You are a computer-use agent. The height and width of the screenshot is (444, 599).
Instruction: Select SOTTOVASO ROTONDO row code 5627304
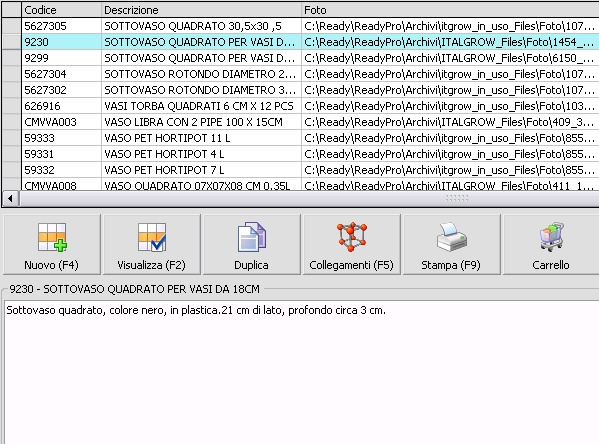310,74
